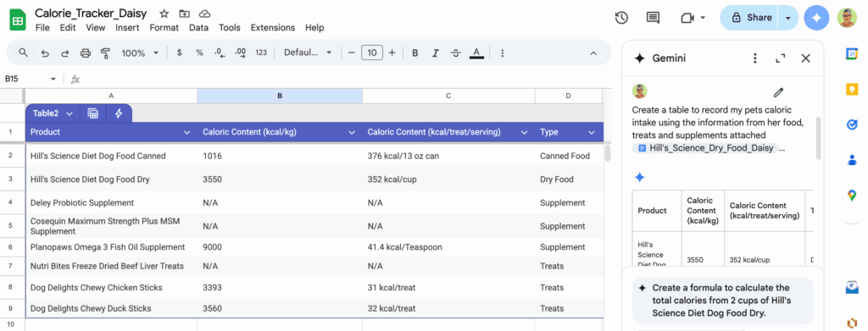Print the spreadsheet using printer icon
Screen dimensions: 868x331
[86, 53]
